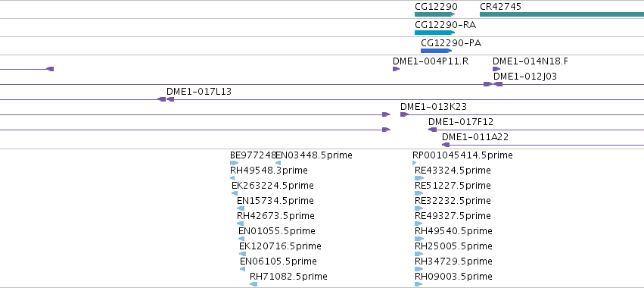This screenshot has height=288, width=644.
Task: Click the RE43324.5prime EST arrow
Action: click(419, 178)
